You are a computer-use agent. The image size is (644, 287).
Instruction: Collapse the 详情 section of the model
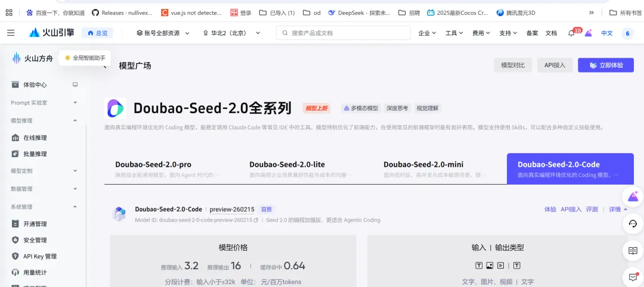point(618,209)
